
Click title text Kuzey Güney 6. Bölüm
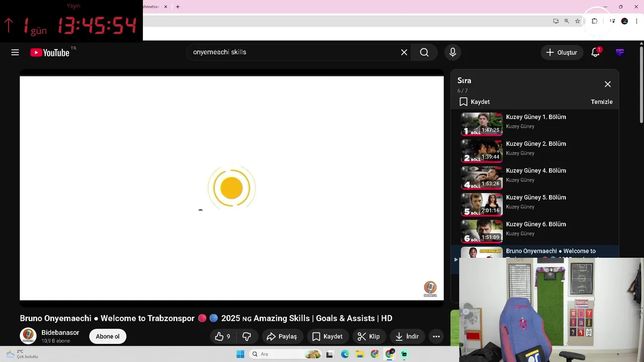pyautogui.click(x=536, y=224)
